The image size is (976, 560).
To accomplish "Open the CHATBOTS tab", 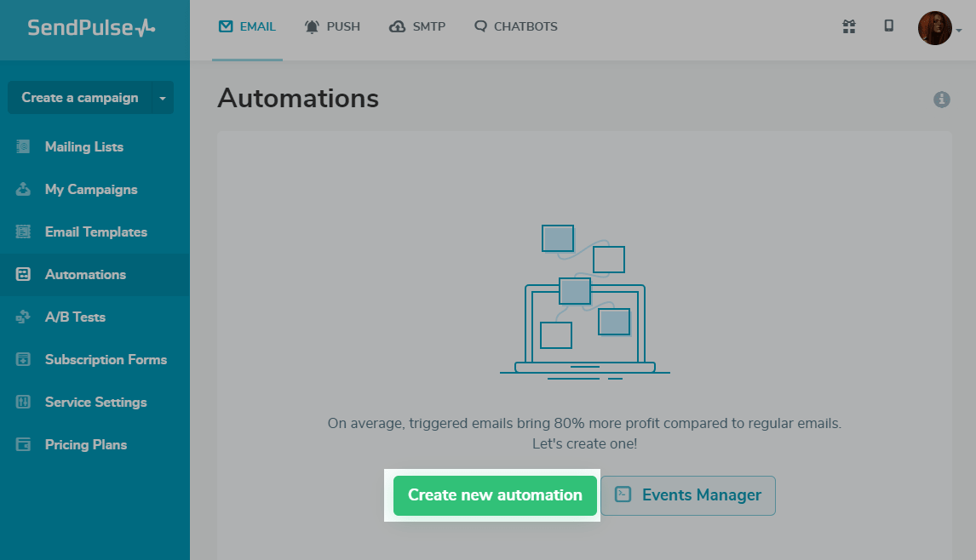I will 516,26.
